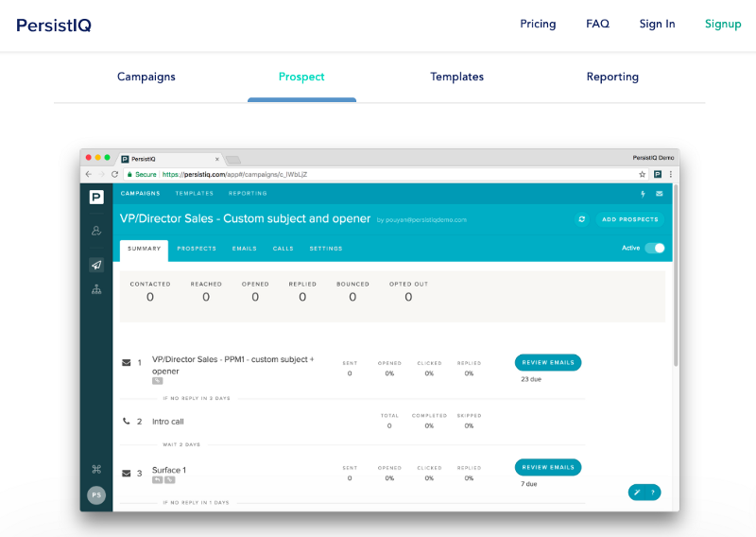Image resolution: width=756 pixels, height=537 pixels.
Task: Click the envelope icon for step 1
Action: pyautogui.click(x=127, y=362)
